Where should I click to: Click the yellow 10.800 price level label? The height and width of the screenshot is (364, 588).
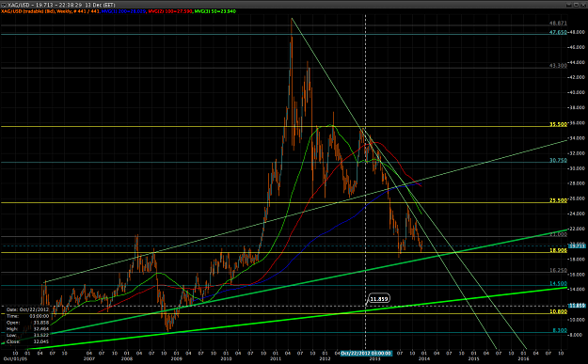point(558,312)
